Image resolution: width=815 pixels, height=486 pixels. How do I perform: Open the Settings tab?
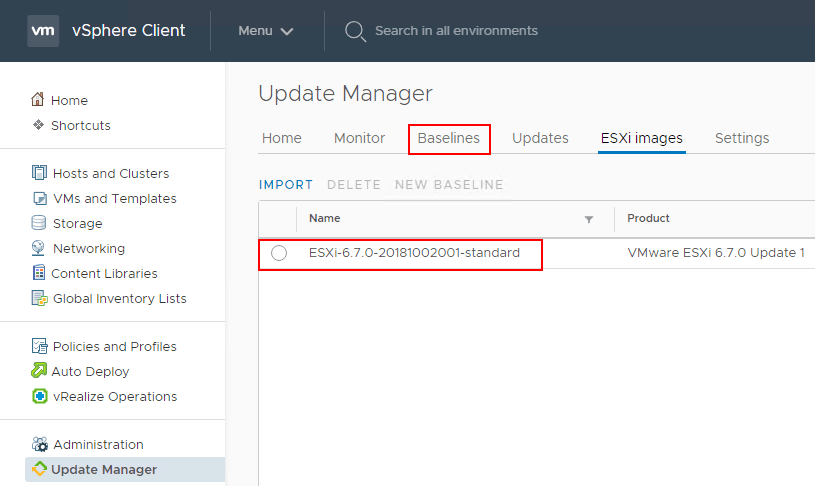point(742,138)
